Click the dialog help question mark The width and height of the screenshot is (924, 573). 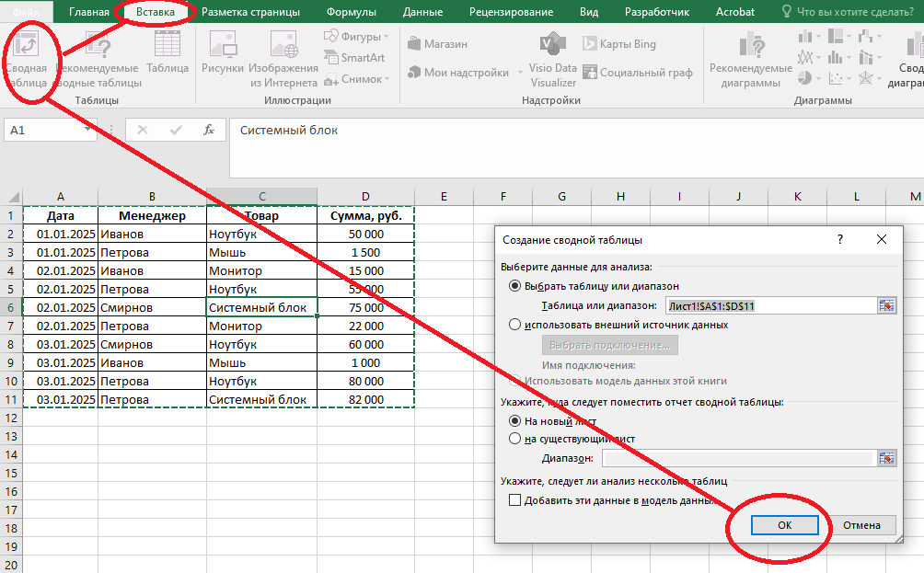(839, 239)
